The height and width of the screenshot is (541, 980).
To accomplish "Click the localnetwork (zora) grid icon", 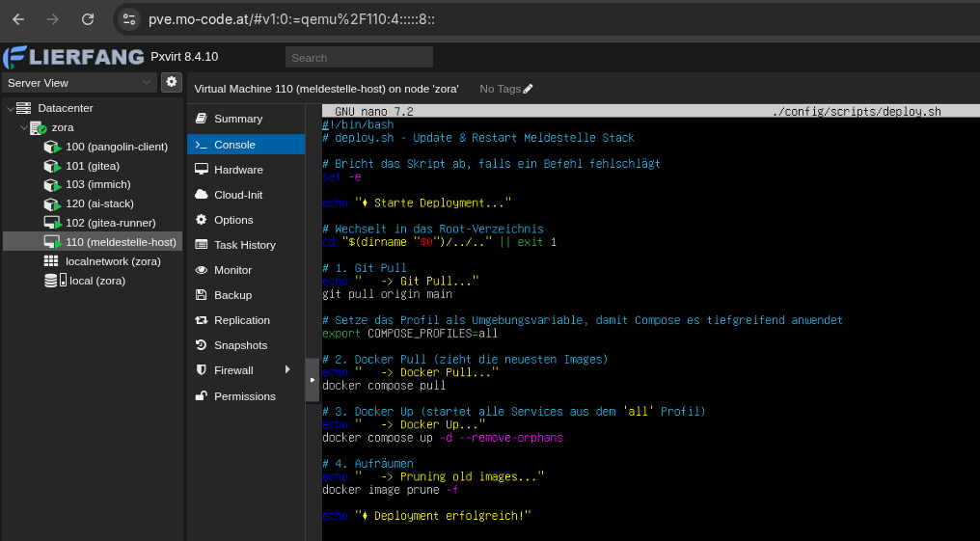I will point(51,261).
